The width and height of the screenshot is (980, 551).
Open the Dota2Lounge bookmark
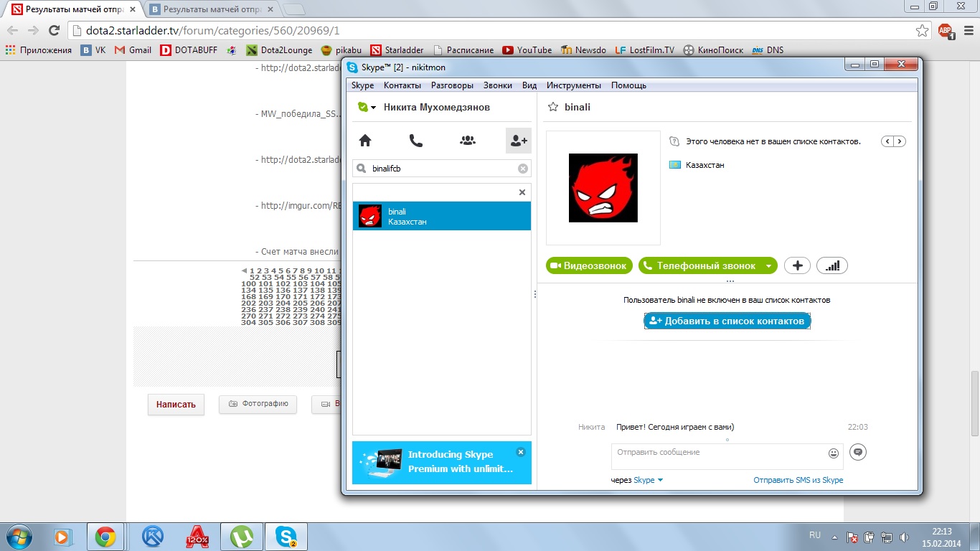(279, 50)
